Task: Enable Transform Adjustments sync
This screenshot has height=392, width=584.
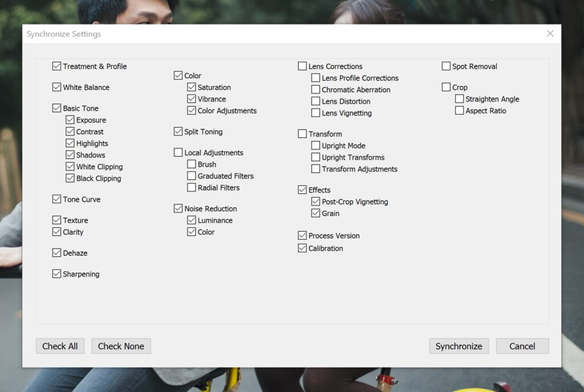Action: (x=315, y=169)
